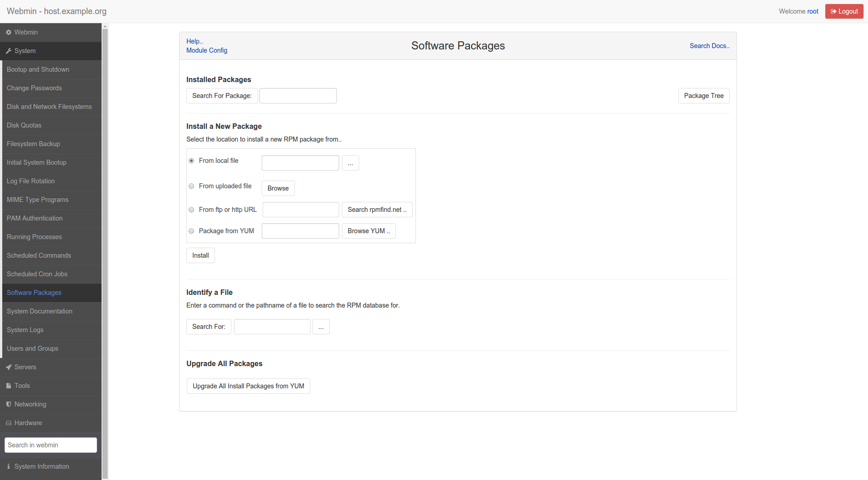Open Users and Groups module
This screenshot has height=480, width=868.
point(33,348)
